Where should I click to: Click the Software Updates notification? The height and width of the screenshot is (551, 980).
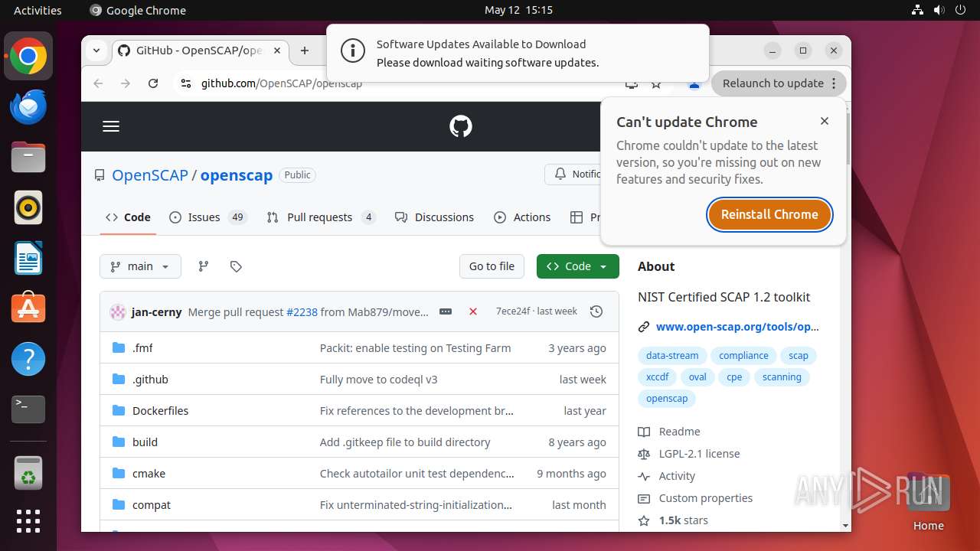pyautogui.click(x=518, y=53)
